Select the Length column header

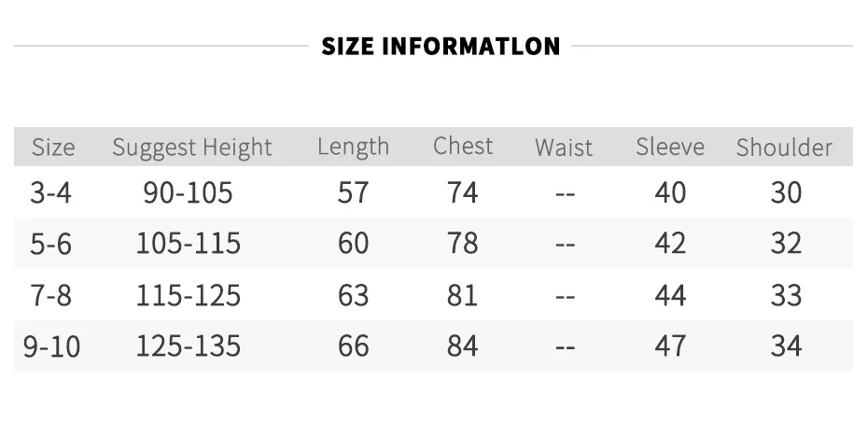tap(353, 147)
